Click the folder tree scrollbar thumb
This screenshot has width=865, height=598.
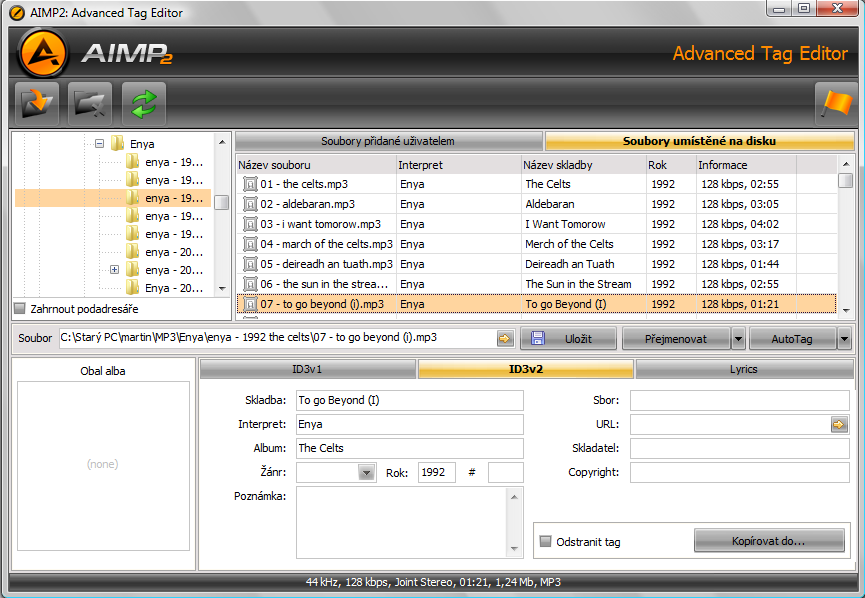point(222,202)
